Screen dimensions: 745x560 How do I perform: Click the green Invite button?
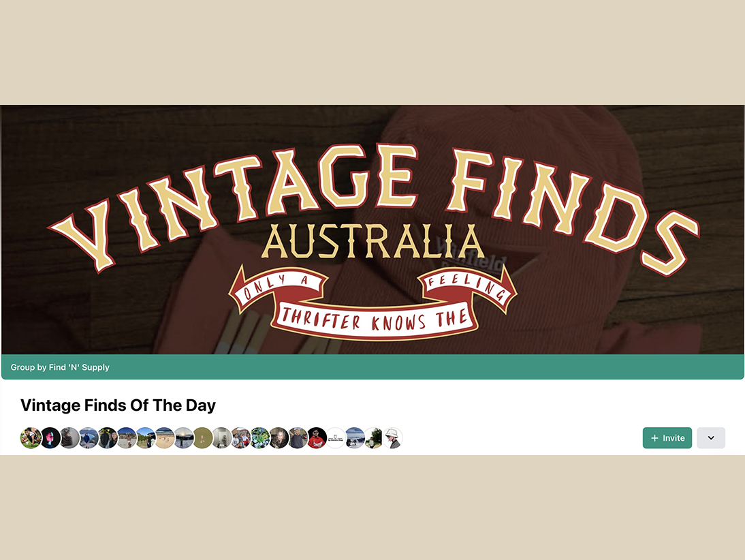667,438
